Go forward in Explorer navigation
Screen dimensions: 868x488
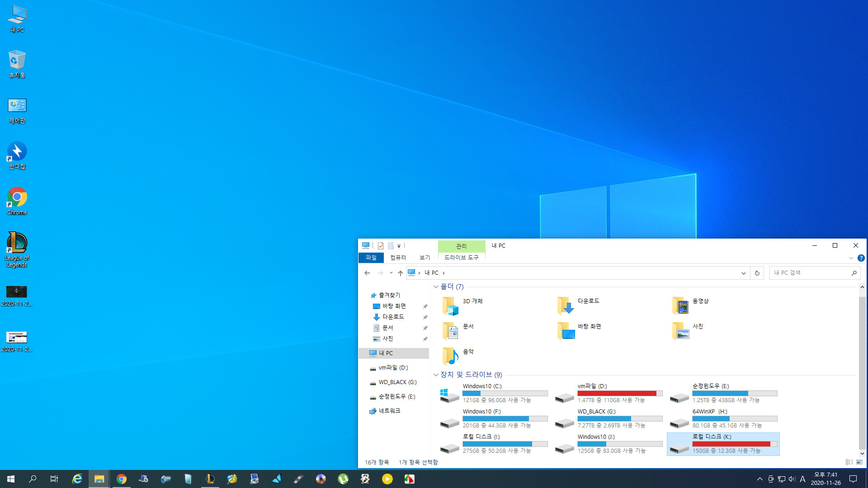point(380,273)
